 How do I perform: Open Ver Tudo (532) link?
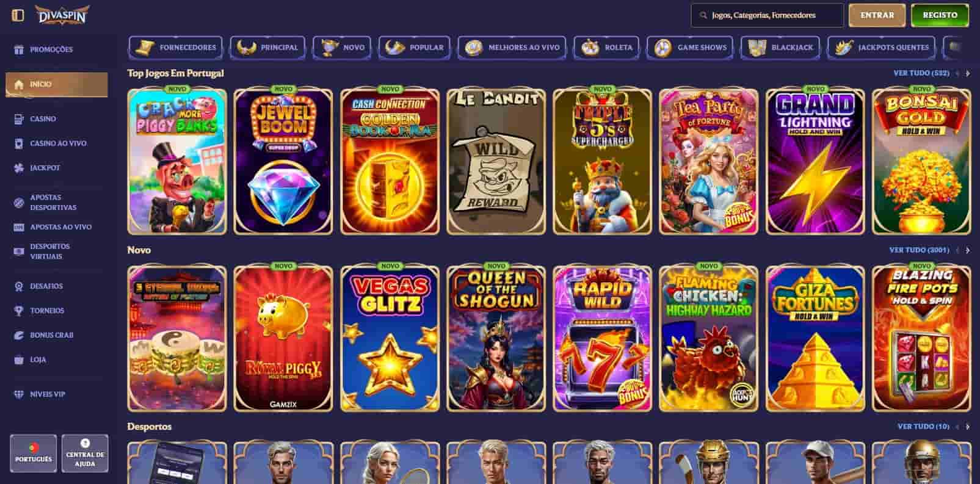921,73
